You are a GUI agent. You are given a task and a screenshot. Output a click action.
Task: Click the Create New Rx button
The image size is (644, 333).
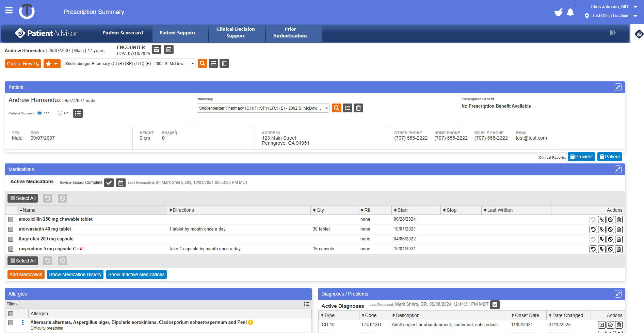click(23, 64)
